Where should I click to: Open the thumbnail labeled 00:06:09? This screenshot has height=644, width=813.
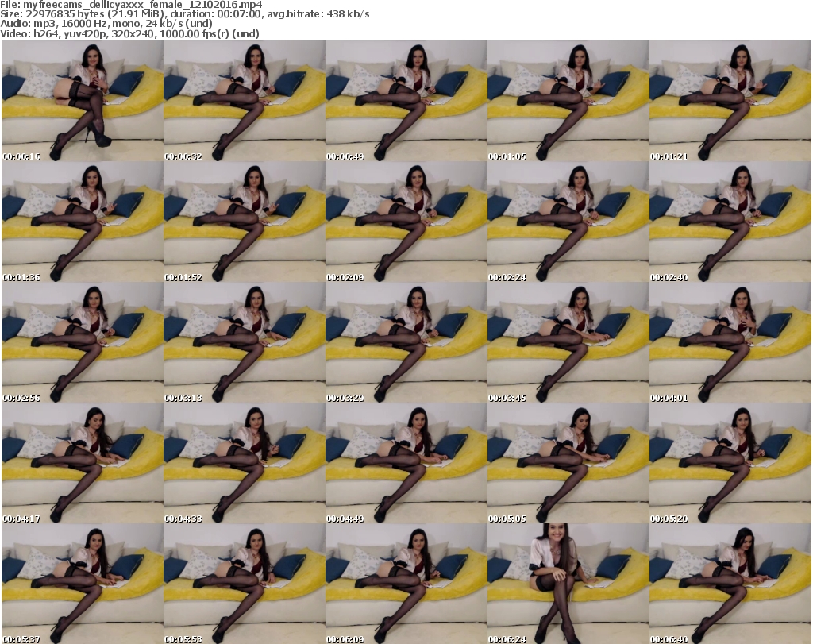click(x=406, y=584)
